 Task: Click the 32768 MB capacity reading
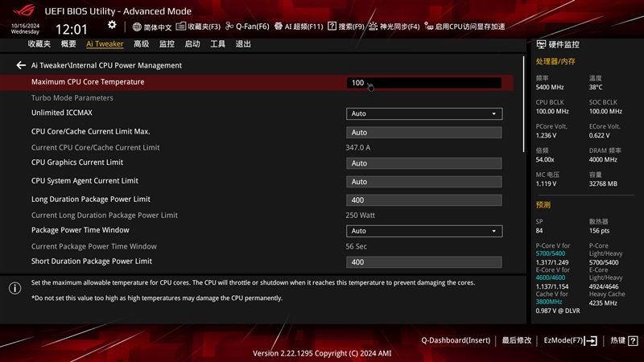coord(603,183)
